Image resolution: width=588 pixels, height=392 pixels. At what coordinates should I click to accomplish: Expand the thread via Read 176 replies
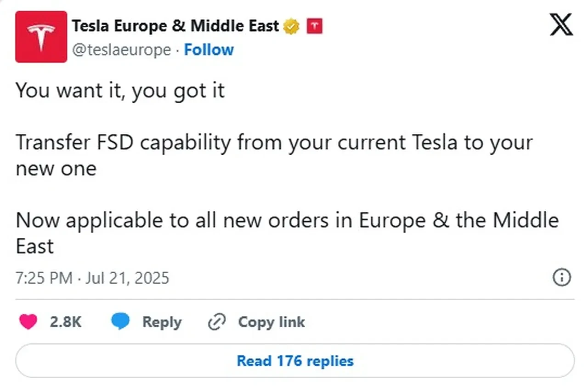[295, 361]
